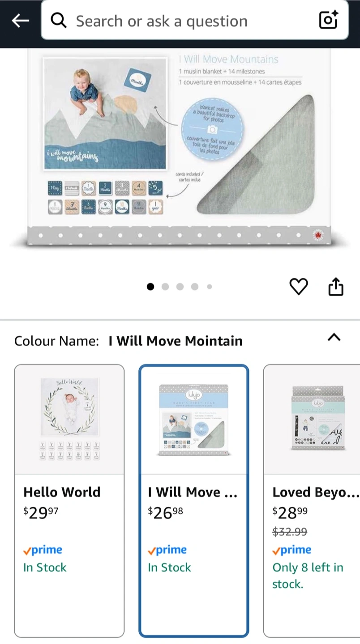Select the Loved Beyond colour option
Viewport: 360px width, 644px height.
pyautogui.click(x=312, y=501)
